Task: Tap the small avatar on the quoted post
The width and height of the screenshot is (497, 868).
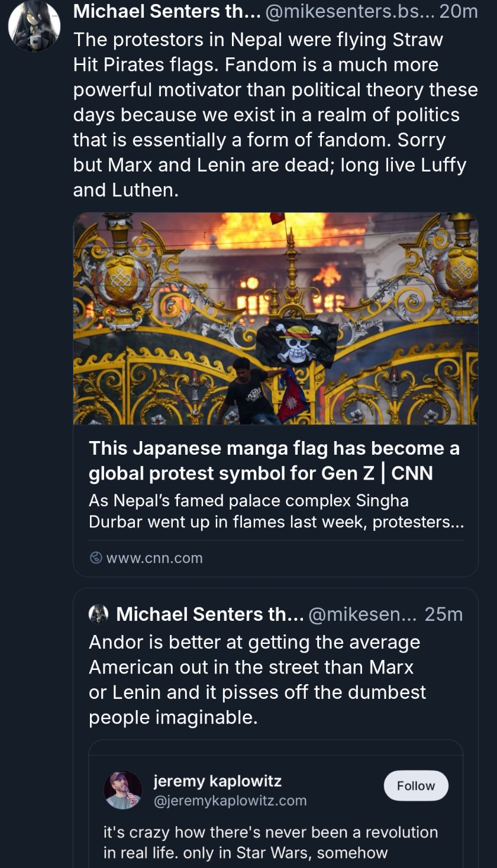Action: point(98,614)
